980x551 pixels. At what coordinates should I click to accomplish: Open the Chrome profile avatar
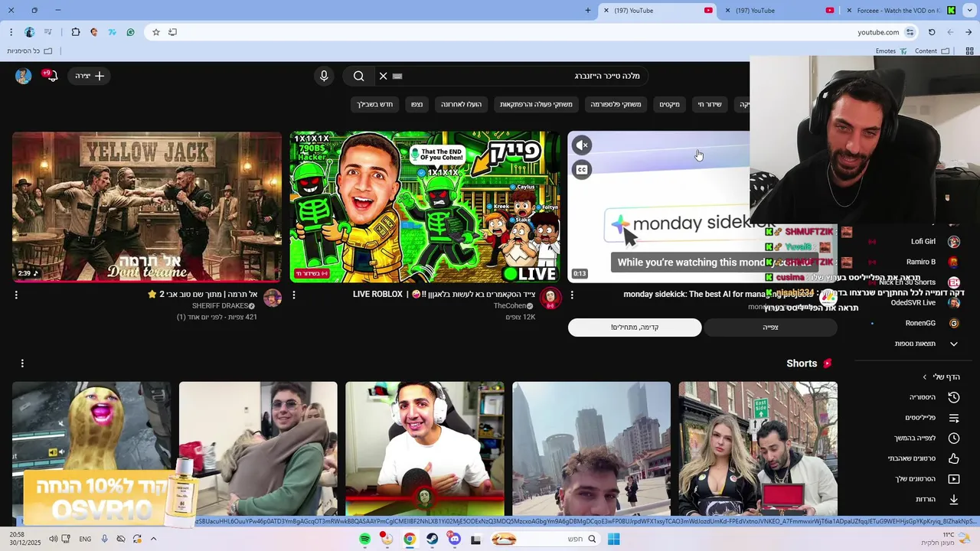click(x=29, y=32)
